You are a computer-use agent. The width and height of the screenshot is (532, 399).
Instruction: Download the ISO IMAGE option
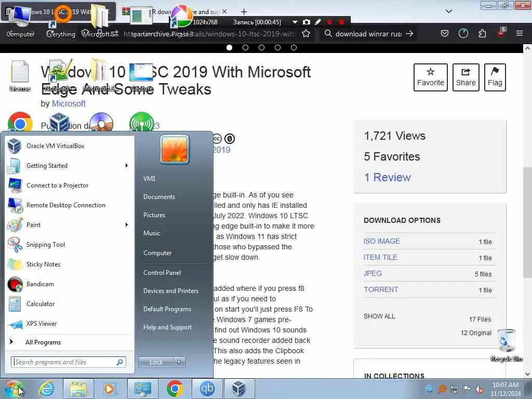pos(382,241)
